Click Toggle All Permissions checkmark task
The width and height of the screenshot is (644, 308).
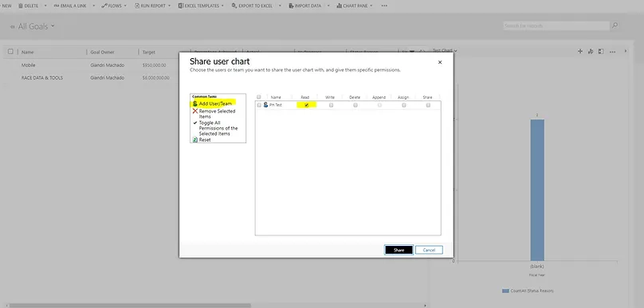click(x=195, y=123)
